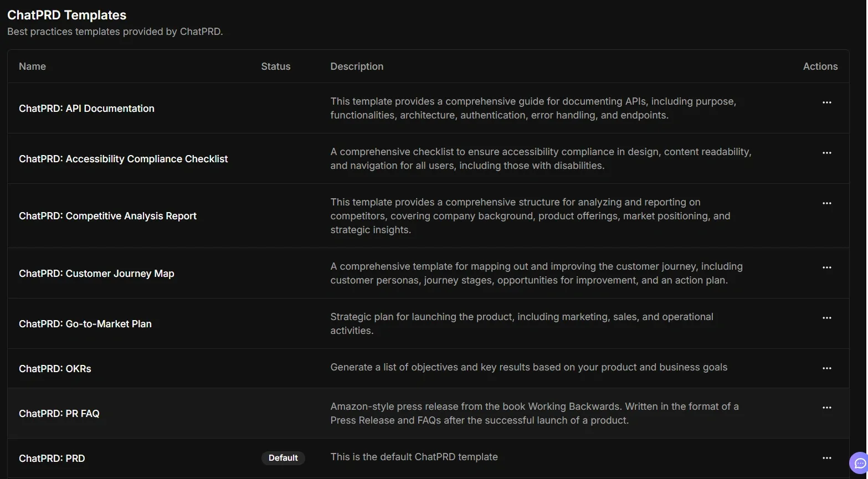Click the Default status badge

point(283,458)
